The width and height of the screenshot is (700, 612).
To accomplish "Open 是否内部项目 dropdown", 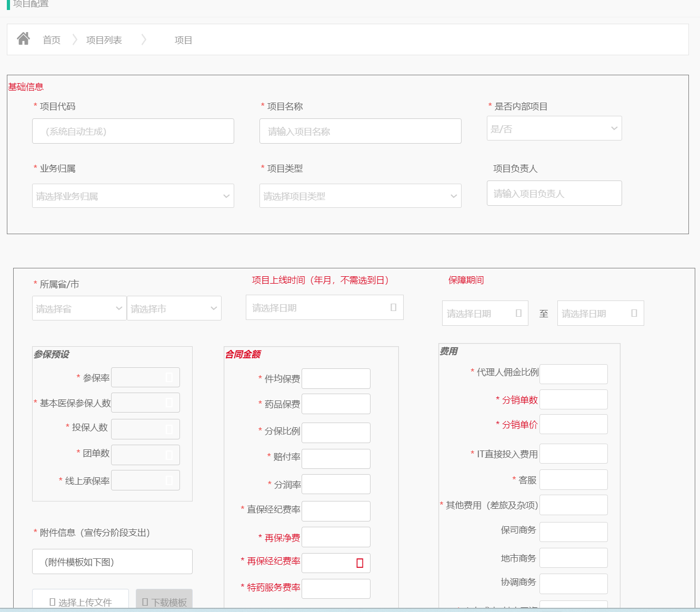I will pos(554,128).
